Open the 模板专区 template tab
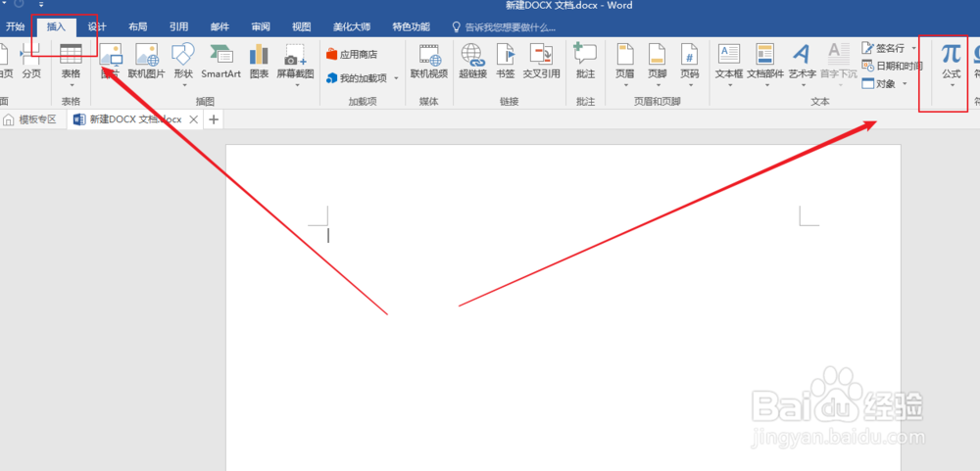Viewport: 980px width, 471px height. click(x=31, y=119)
